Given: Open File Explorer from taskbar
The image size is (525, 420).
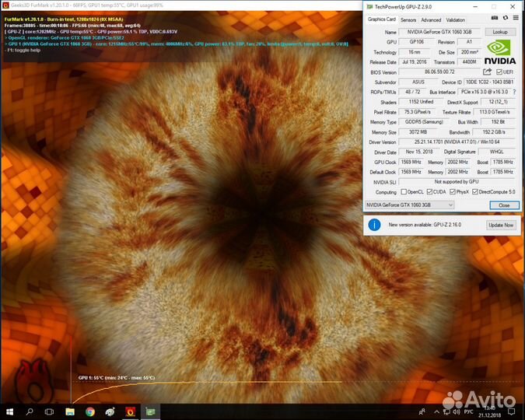Looking at the screenshot, I should 70,411.
